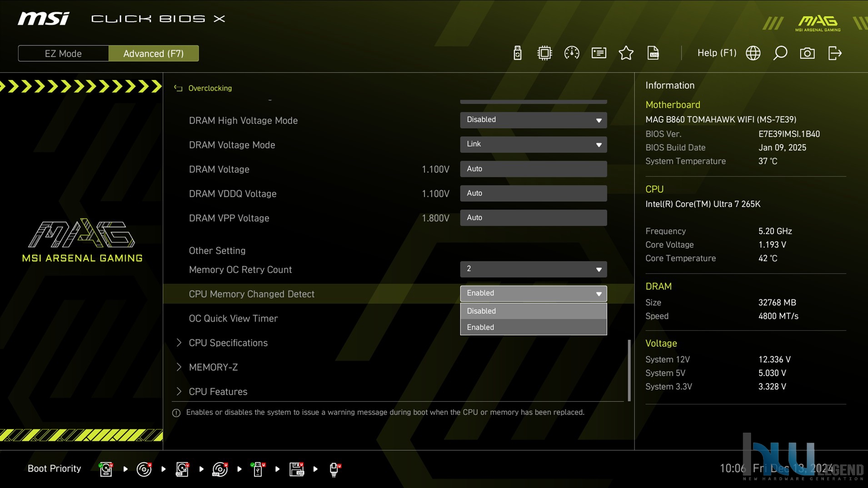Click the DRAM VPP Voltage Auto field
This screenshot has height=488, width=868.
[533, 218]
